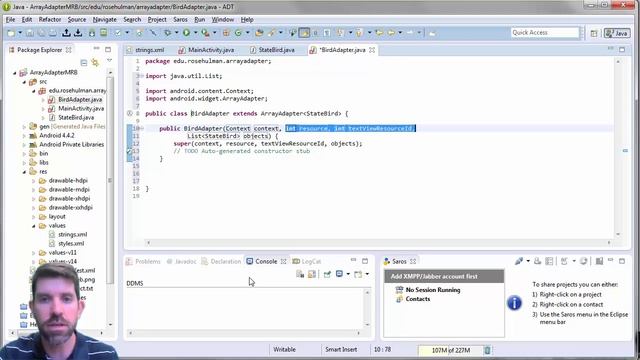Click the Save toolbar icon
This screenshot has height=360, width=640.
tap(30, 33)
